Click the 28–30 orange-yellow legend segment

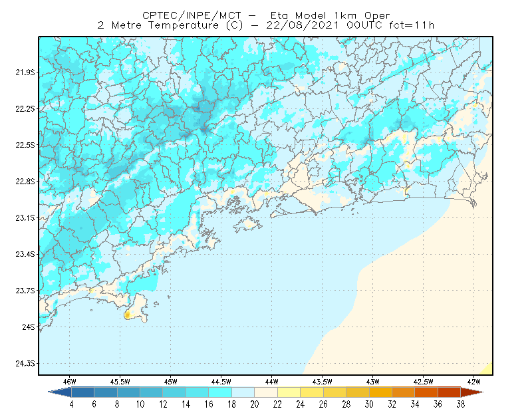click(358, 392)
